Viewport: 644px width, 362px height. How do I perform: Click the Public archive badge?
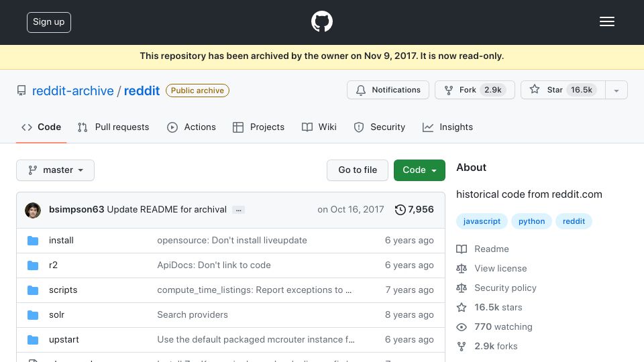pos(197,90)
